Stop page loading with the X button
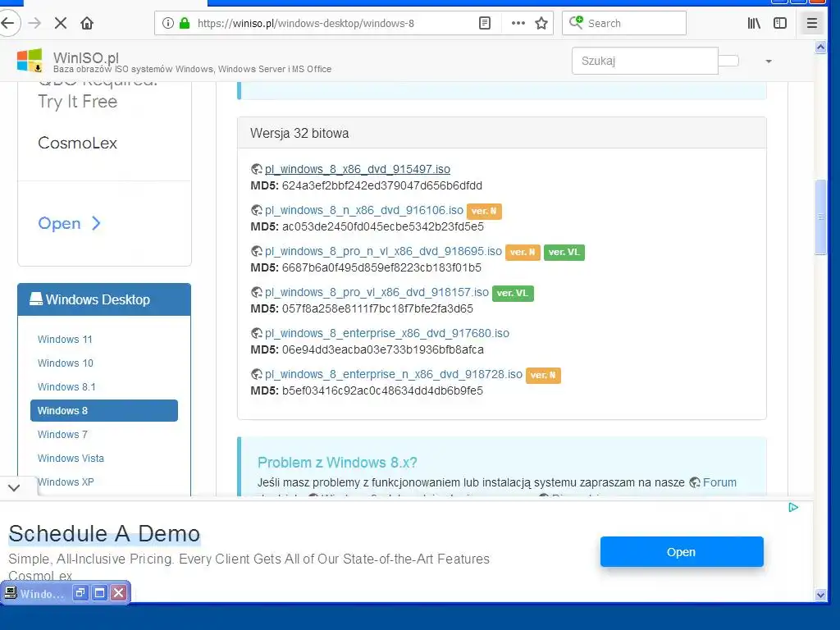Viewport: 840px width, 630px height. coord(61,23)
